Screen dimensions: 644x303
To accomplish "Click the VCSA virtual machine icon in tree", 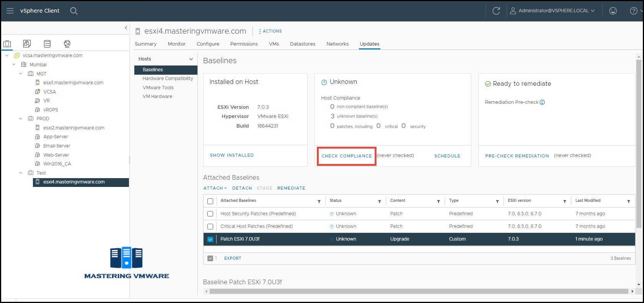I will pos(37,92).
